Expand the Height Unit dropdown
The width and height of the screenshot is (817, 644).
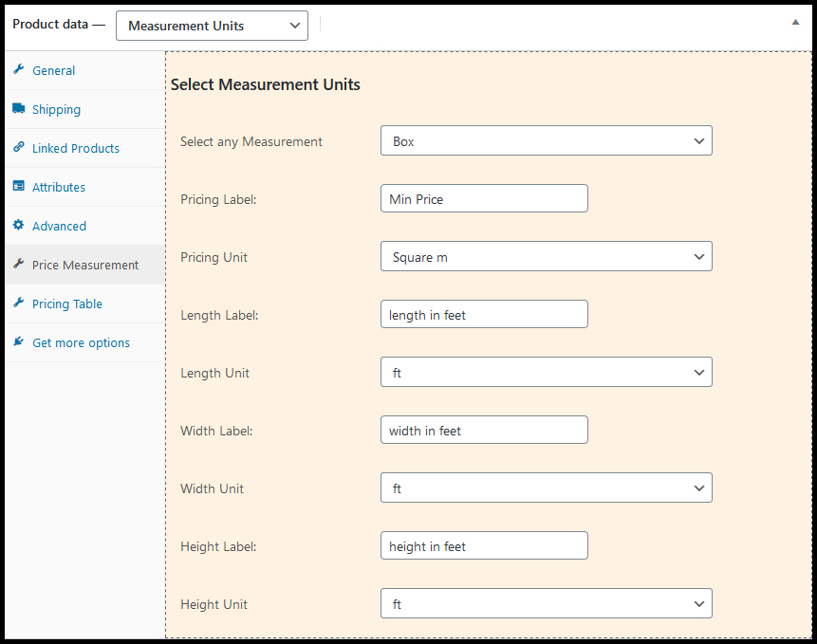coord(546,604)
